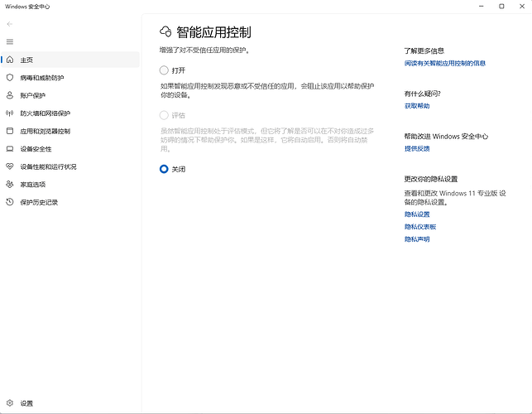Viewport: 532px width, 414px height.
Task: Open link 阅读有关智能应用控制的信息
Action: coord(445,63)
